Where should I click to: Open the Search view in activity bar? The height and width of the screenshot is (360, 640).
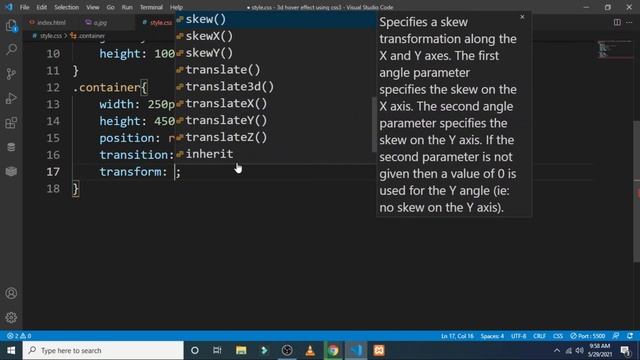click(11, 50)
